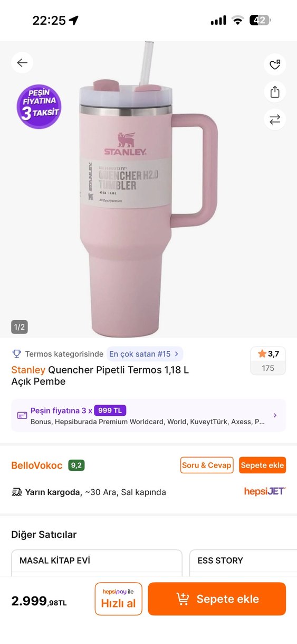Screen dimensions: 297x644
Task: Add product to favorites with heart icon
Action: [275, 64]
